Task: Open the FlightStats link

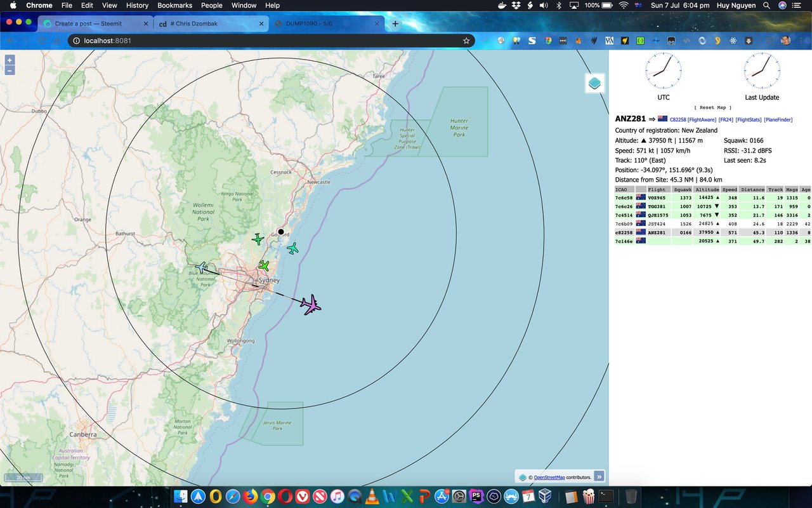Action: pyautogui.click(x=749, y=119)
